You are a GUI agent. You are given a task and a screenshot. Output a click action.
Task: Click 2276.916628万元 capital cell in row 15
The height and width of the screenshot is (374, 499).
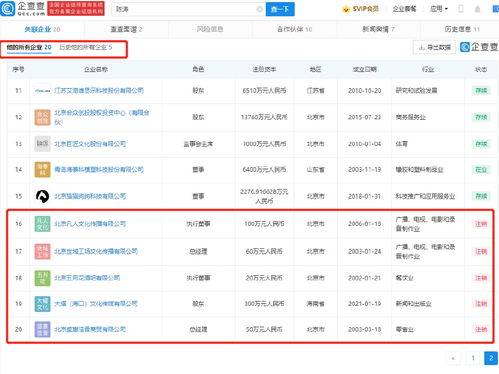264,196
